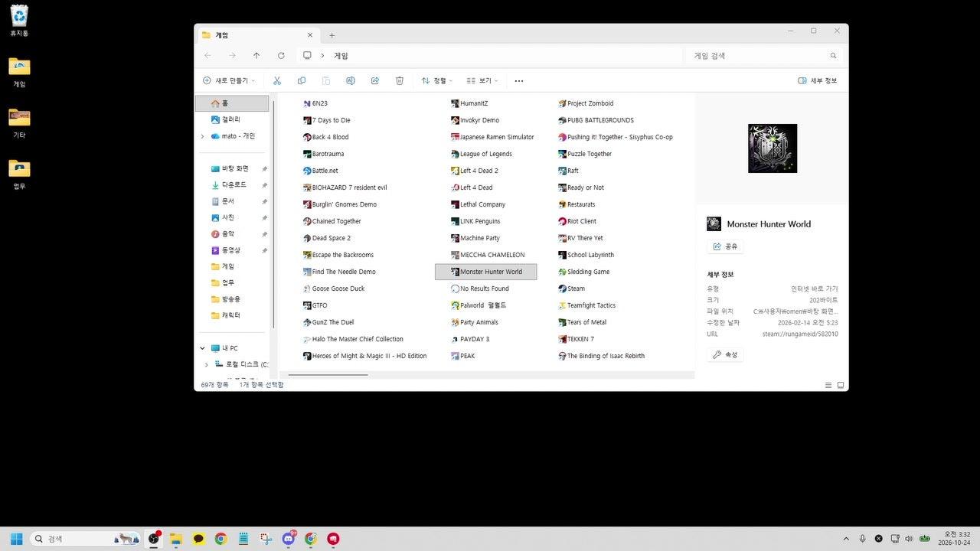Click 게임 in the address bar
The image size is (980, 551).
tap(341, 56)
